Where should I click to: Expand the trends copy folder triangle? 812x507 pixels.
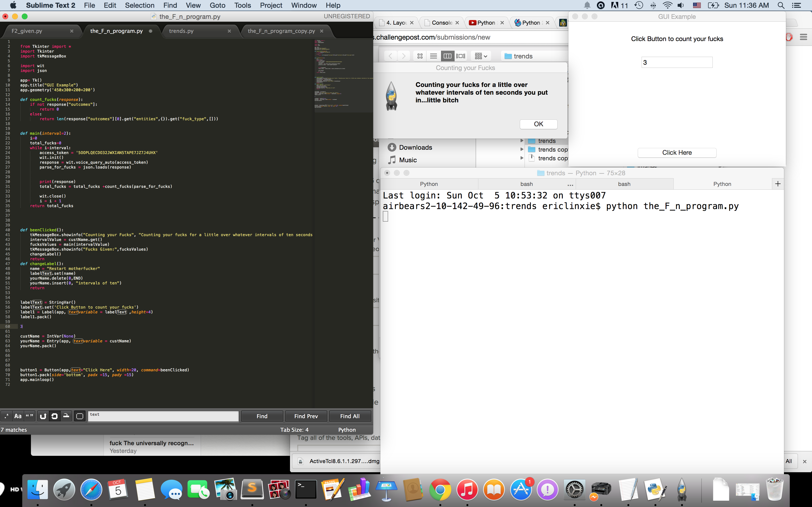pyautogui.click(x=522, y=149)
